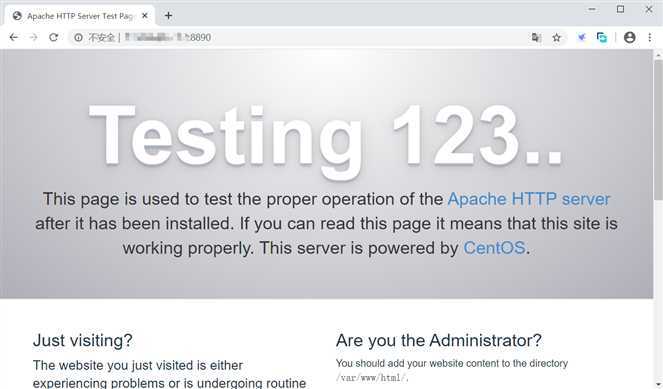The height and width of the screenshot is (389, 663).
Task: Open the Chrome three-dot menu
Action: click(x=650, y=38)
